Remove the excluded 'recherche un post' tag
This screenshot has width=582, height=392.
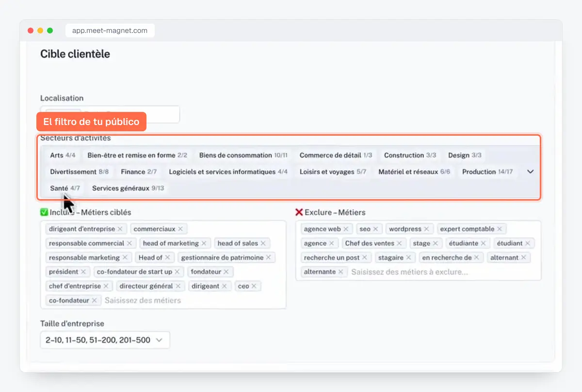(364, 257)
